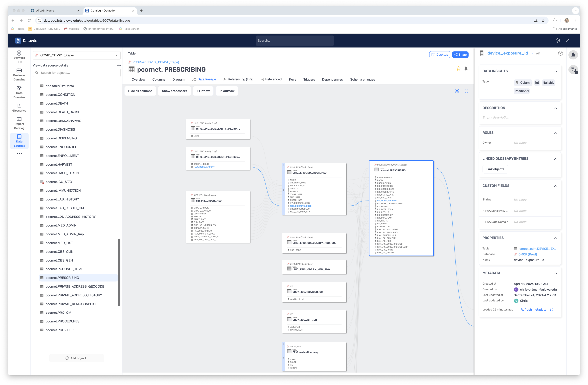Viewport: 588px width, 385px height.
Task: Open OMOP (Prod) database link
Action: [527, 254]
